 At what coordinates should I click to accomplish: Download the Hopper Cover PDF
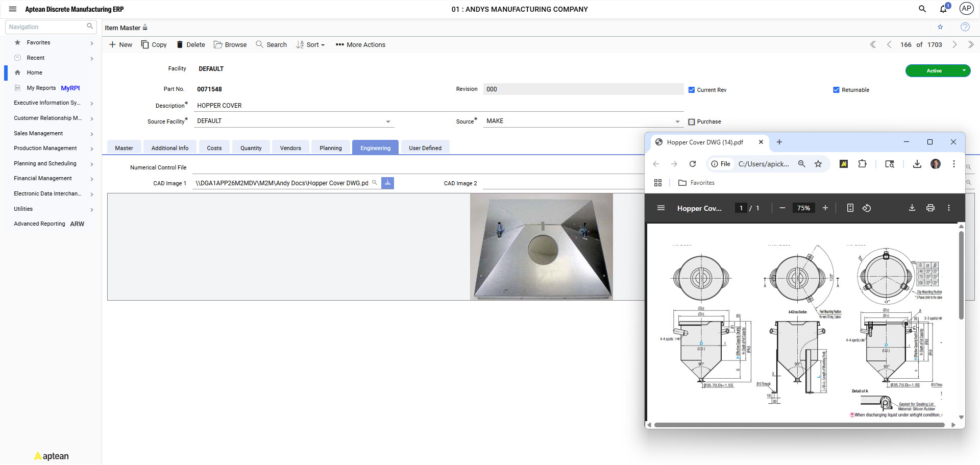point(912,208)
